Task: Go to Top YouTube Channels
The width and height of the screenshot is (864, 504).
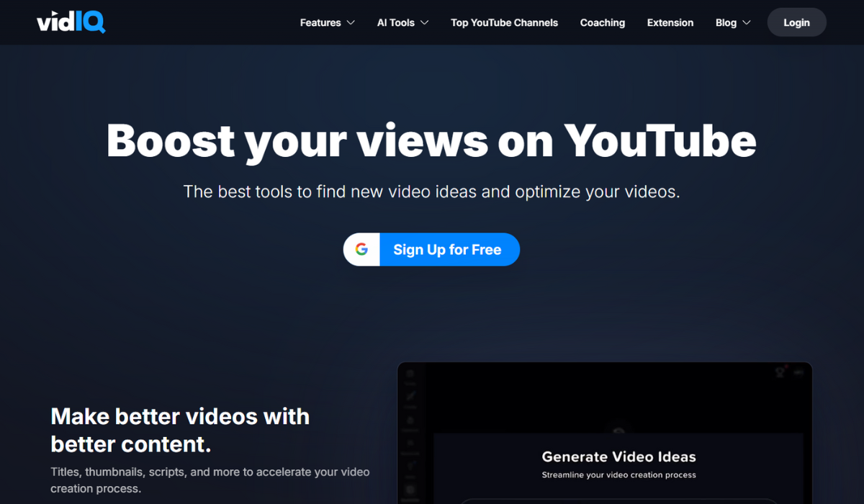Action: 504,22
